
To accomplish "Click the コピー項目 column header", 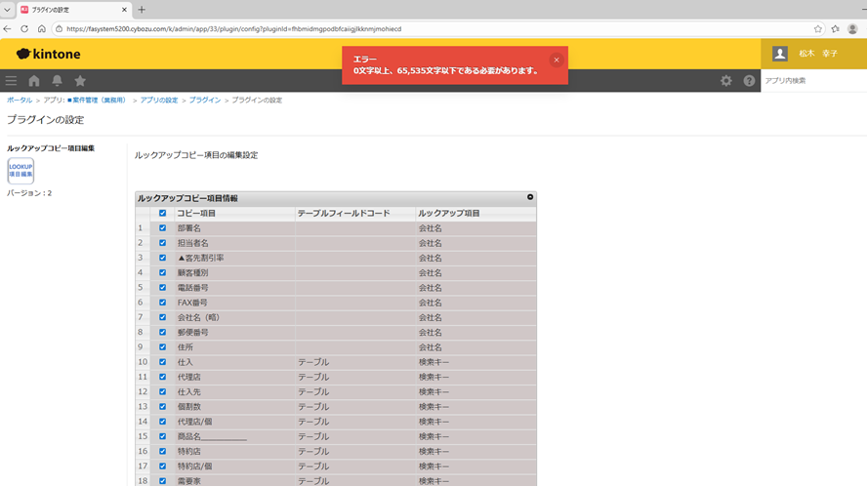I will [x=196, y=213].
